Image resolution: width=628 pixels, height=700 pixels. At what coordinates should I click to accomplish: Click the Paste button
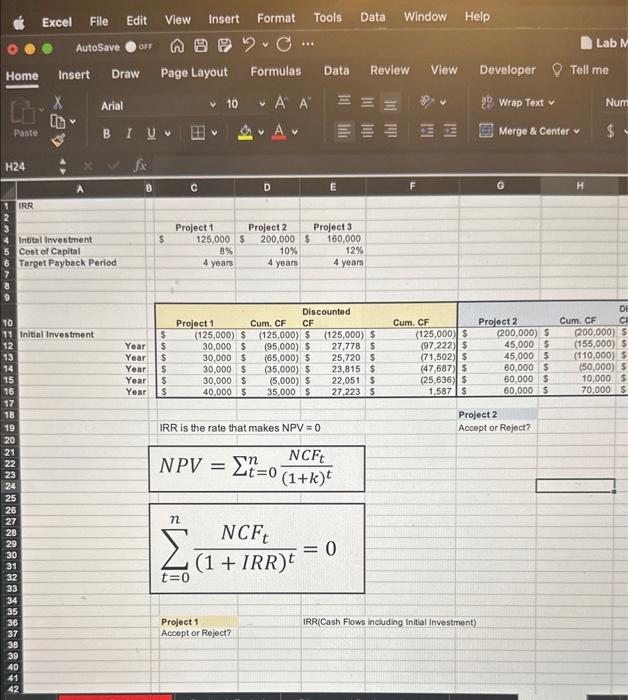tap(25, 118)
